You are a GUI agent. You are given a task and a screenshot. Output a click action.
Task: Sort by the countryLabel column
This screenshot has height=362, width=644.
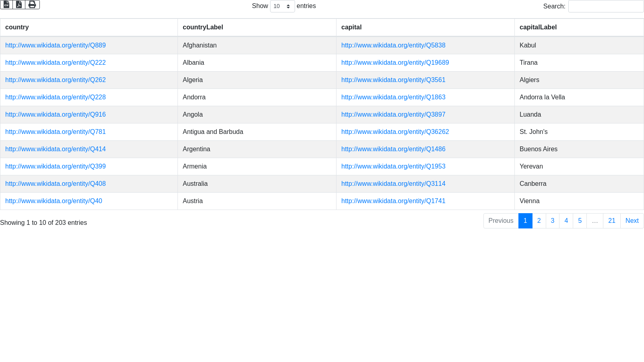pyautogui.click(x=203, y=27)
